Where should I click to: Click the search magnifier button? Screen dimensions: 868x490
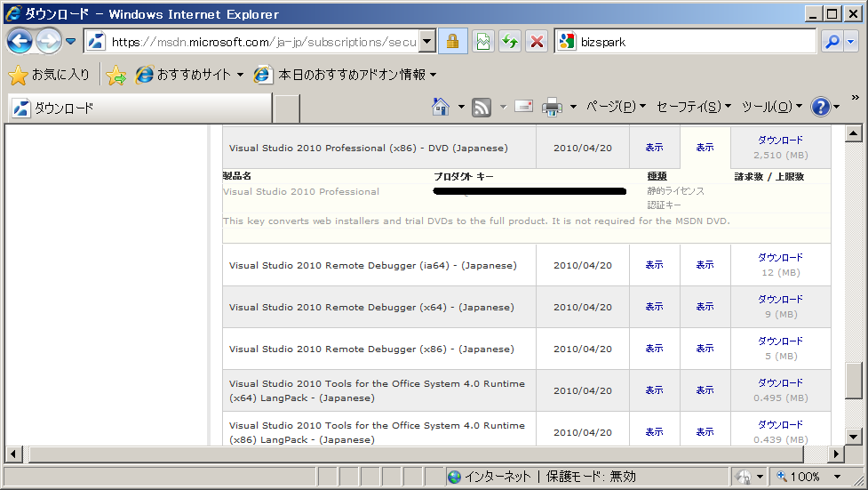[832, 42]
